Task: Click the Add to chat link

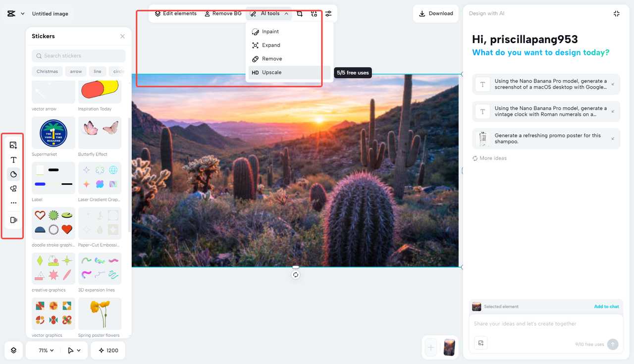Action: 606,307
